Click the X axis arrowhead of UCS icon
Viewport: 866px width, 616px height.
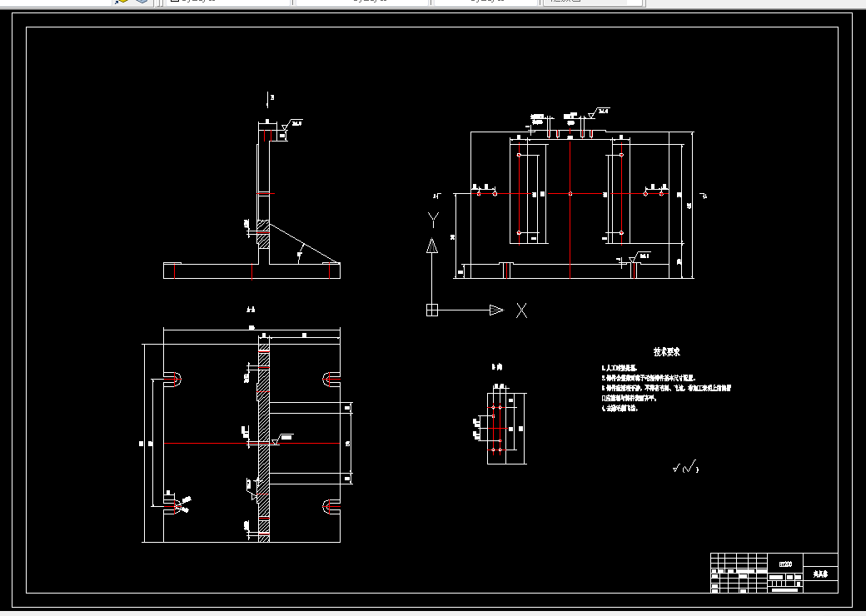(x=496, y=310)
